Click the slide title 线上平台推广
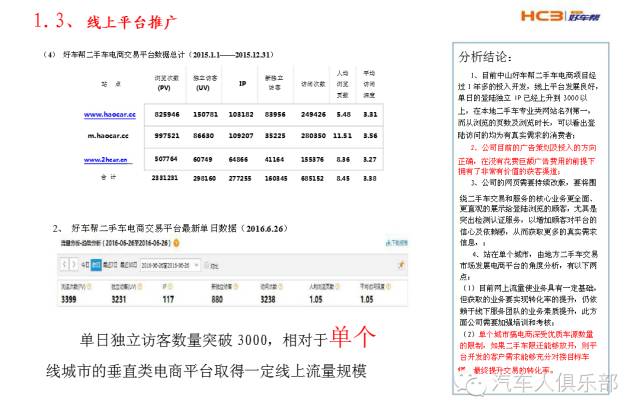 (132, 22)
